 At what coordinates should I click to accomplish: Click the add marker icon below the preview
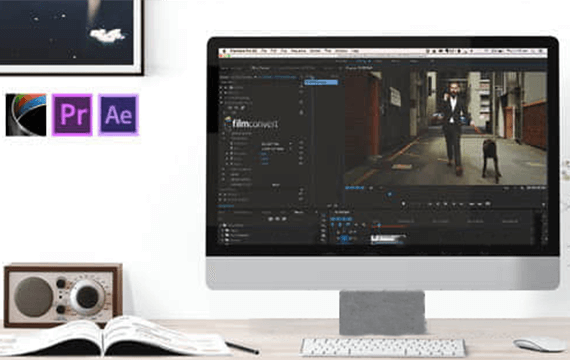[x=404, y=204]
